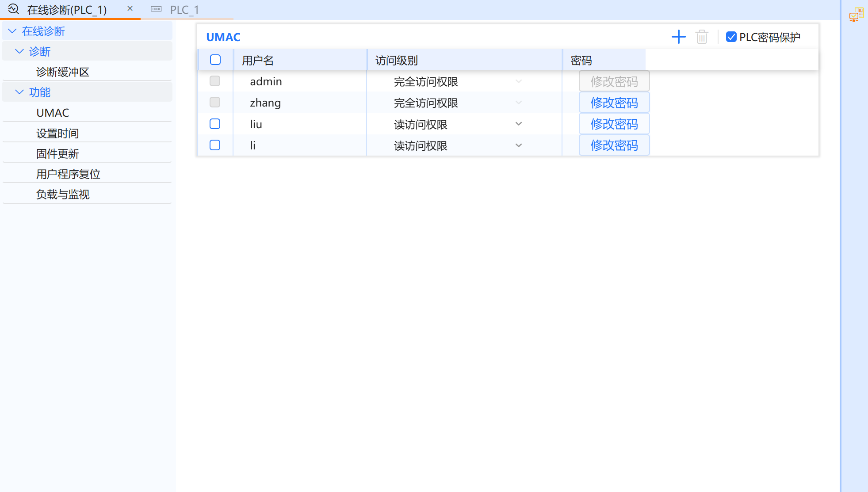
Task: Collapse the 功能 section chevron
Action: click(19, 92)
